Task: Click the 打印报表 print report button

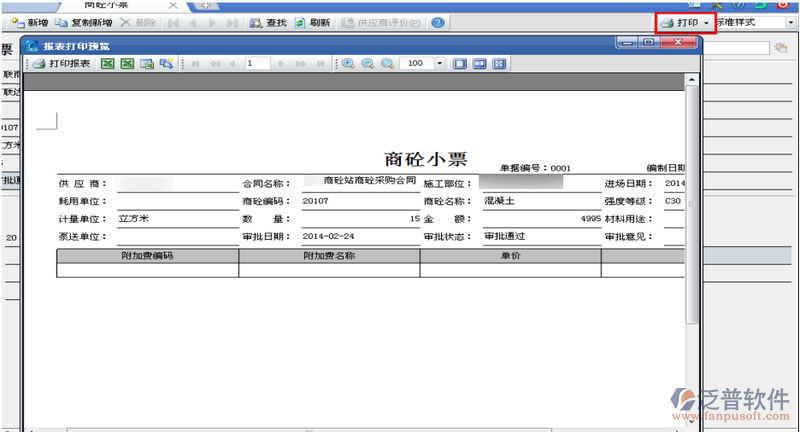Action: 62,63
